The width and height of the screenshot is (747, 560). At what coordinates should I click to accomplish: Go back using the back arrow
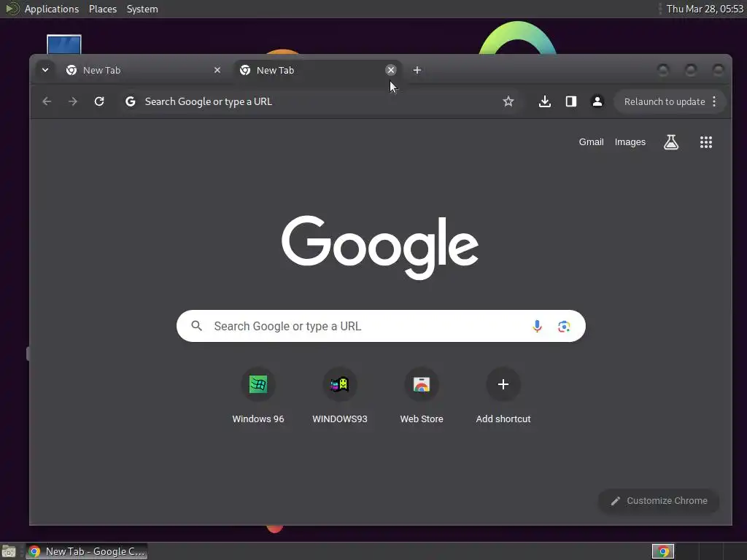pyautogui.click(x=47, y=101)
